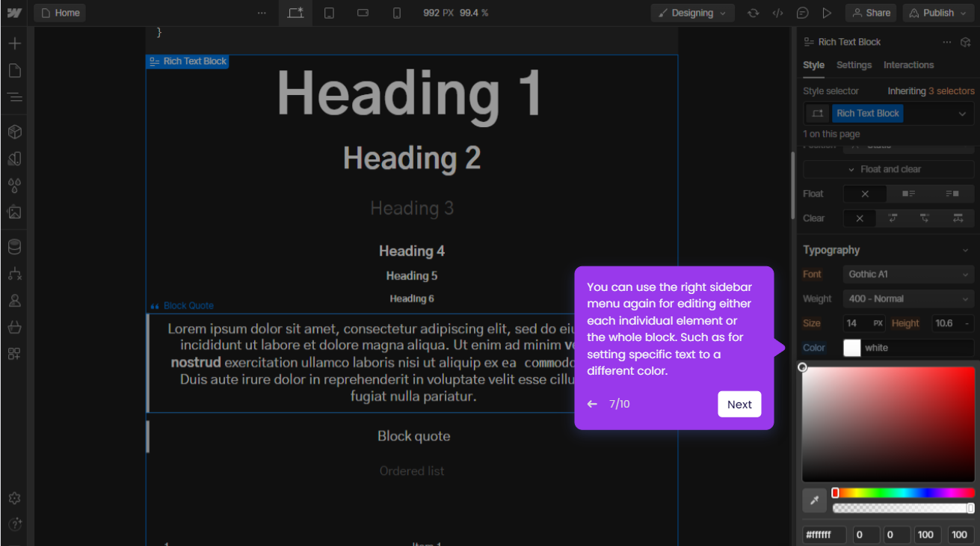Select the white text color swatch
Image resolution: width=980 pixels, height=546 pixels.
click(x=851, y=348)
